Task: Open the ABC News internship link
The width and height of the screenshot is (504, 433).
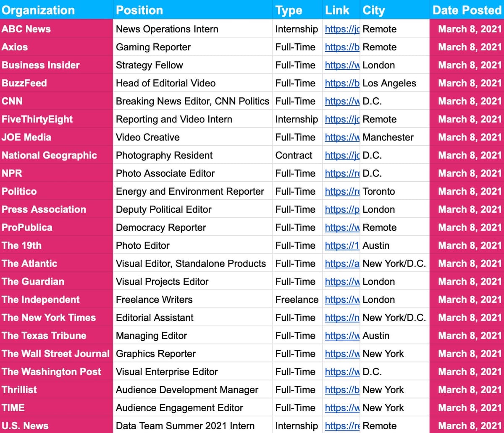Action: pos(341,29)
